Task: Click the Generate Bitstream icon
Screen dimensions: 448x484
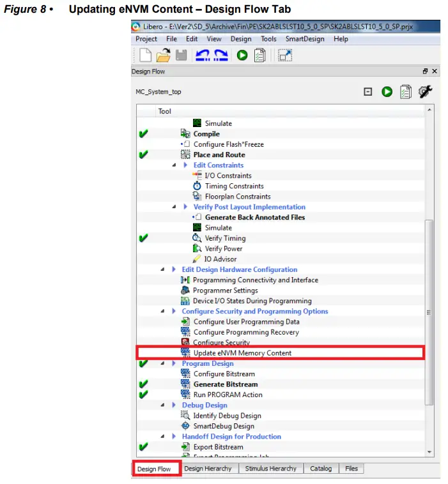Action: (x=185, y=384)
